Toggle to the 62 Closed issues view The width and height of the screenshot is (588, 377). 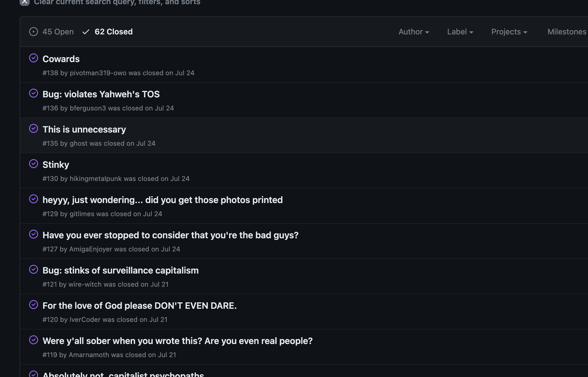[x=114, y=32]
